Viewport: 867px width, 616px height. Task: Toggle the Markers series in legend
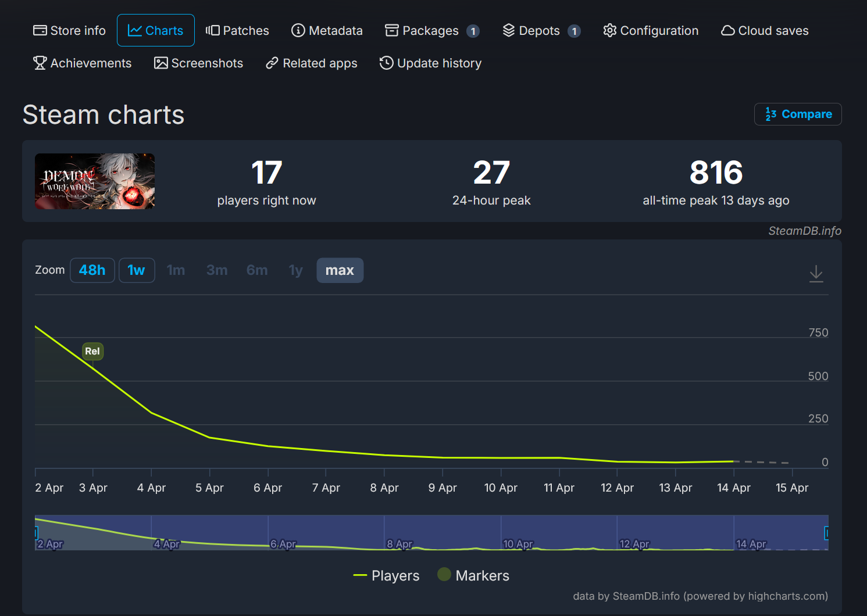[x=473, y=575]
